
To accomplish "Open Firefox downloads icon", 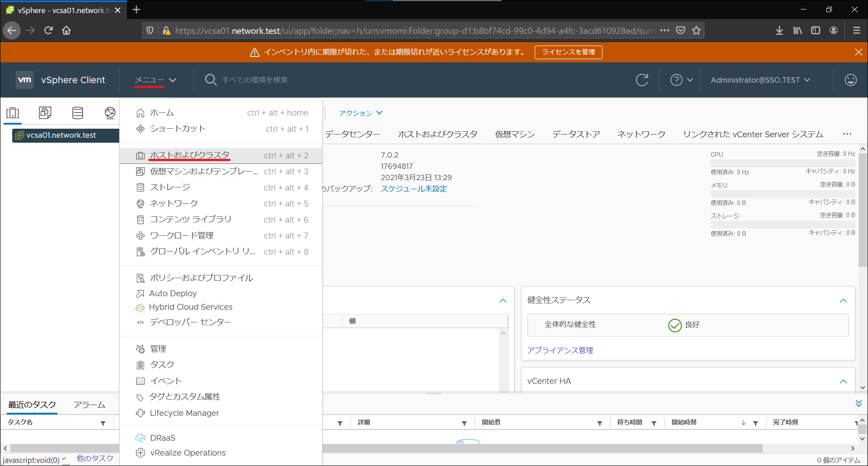I will [x=779, y=30].
